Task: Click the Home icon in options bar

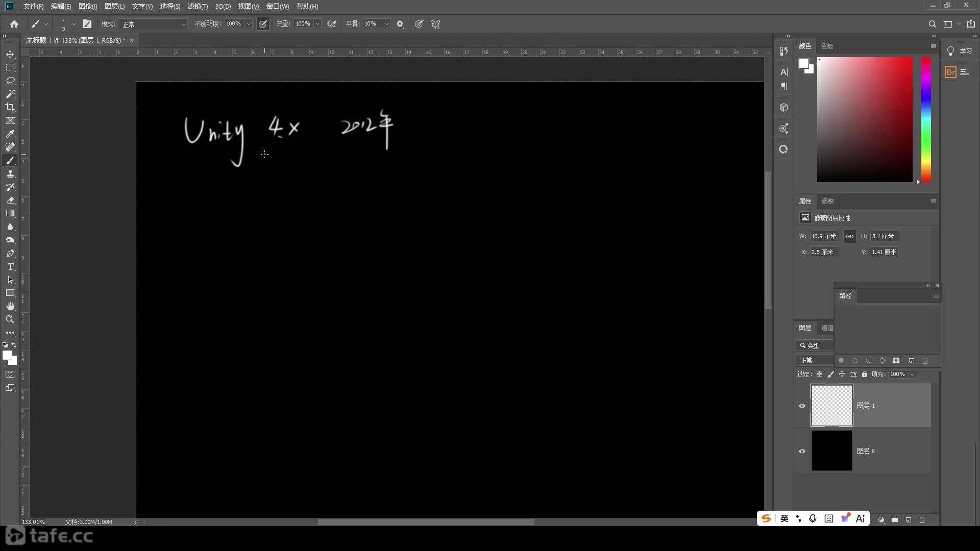Action: [14, 24]
